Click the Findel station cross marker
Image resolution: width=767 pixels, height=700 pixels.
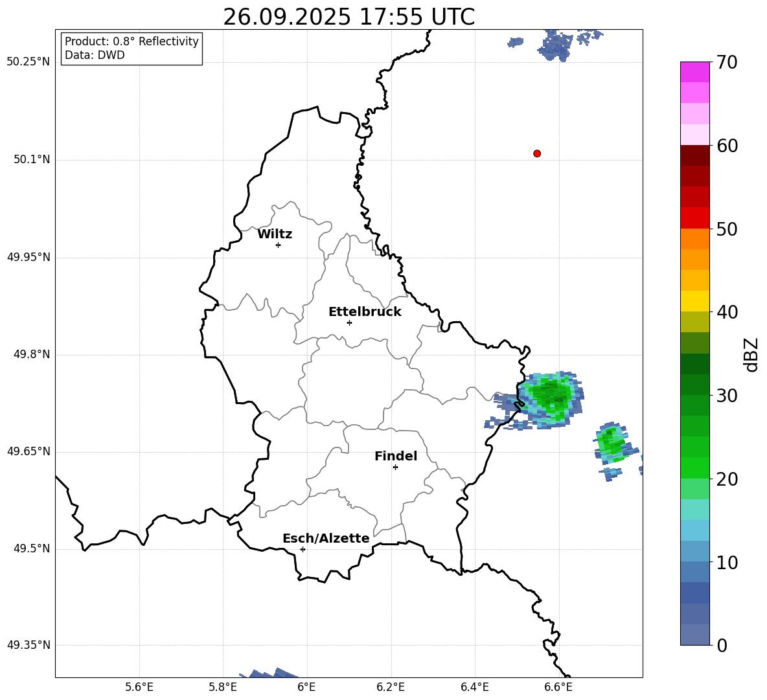(395, 467)
